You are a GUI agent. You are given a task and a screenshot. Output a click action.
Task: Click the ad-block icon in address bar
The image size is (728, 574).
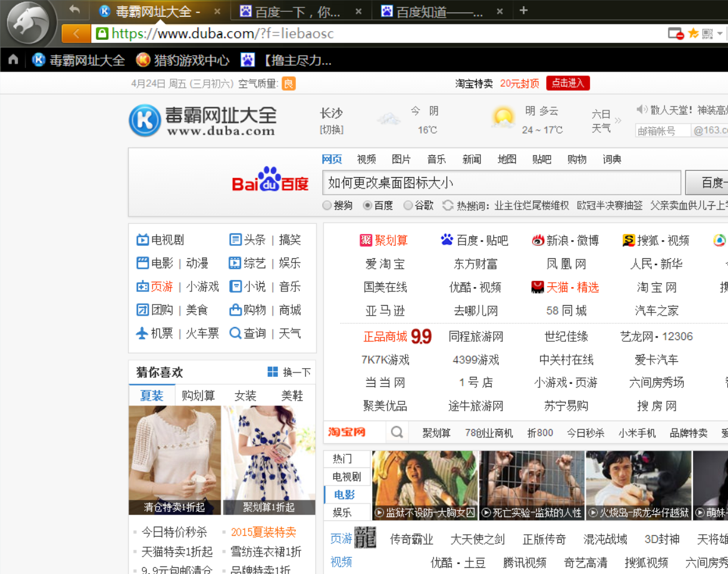[x=676, y=34]
